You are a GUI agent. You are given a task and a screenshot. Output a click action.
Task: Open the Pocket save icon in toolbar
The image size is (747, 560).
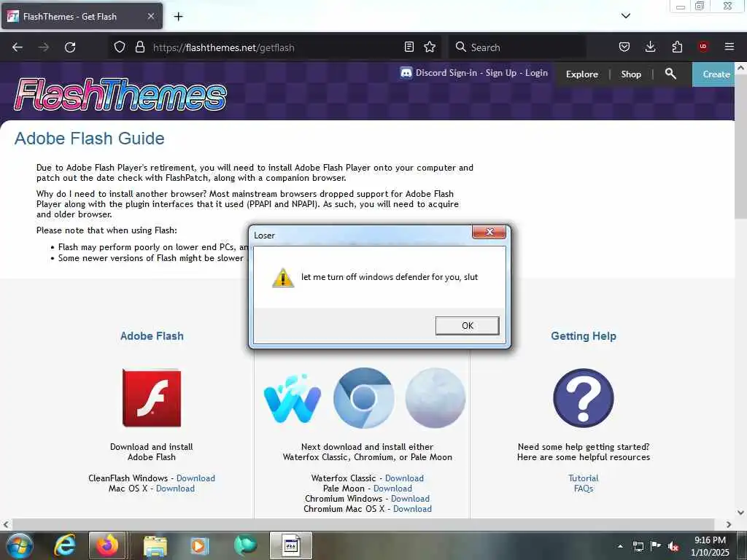(624, 47)
